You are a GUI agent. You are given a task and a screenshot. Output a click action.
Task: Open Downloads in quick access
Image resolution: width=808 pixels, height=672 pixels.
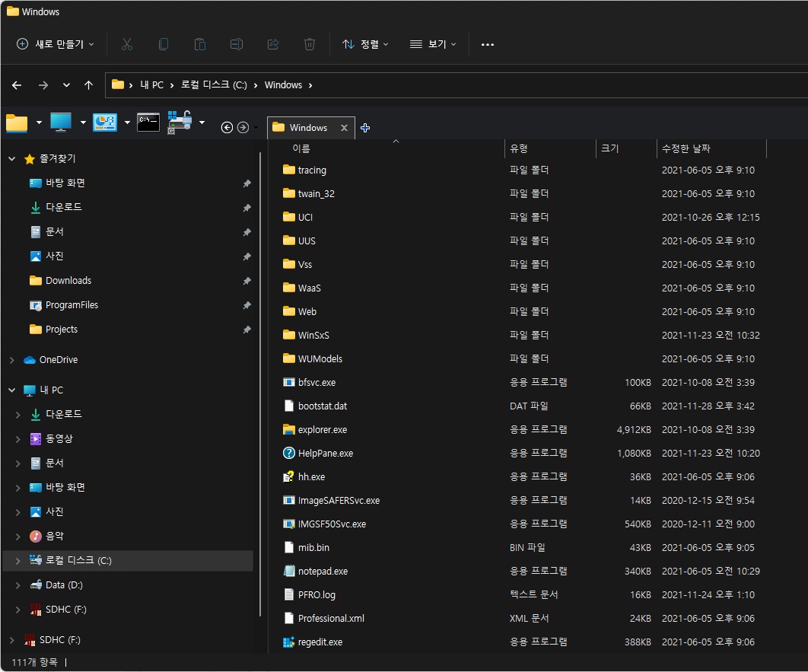[68, 281]
